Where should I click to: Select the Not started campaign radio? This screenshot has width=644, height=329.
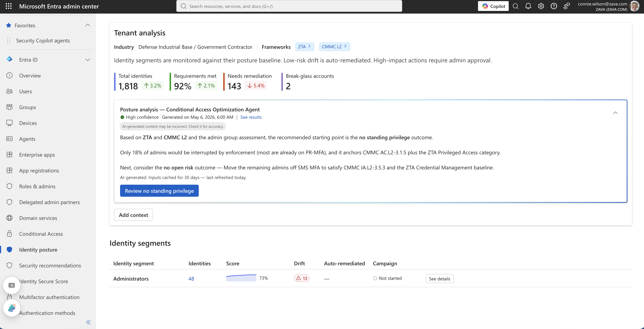pyautogui.click(x=375, y=278)
